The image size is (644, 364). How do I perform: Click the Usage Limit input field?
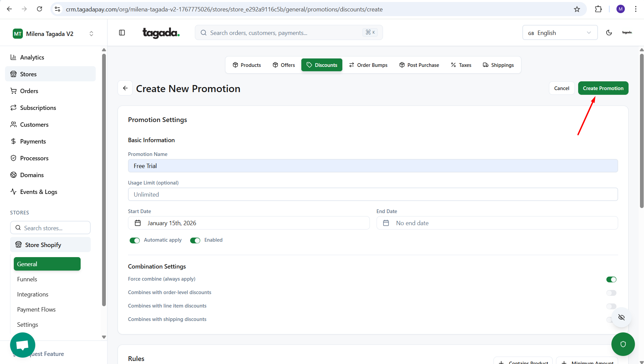373,194
